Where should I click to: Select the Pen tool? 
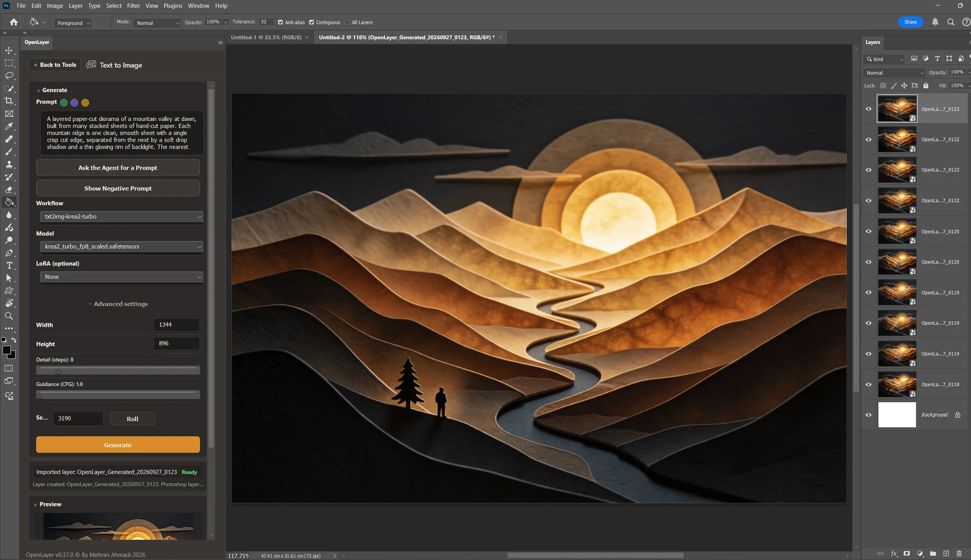(9, 253)
